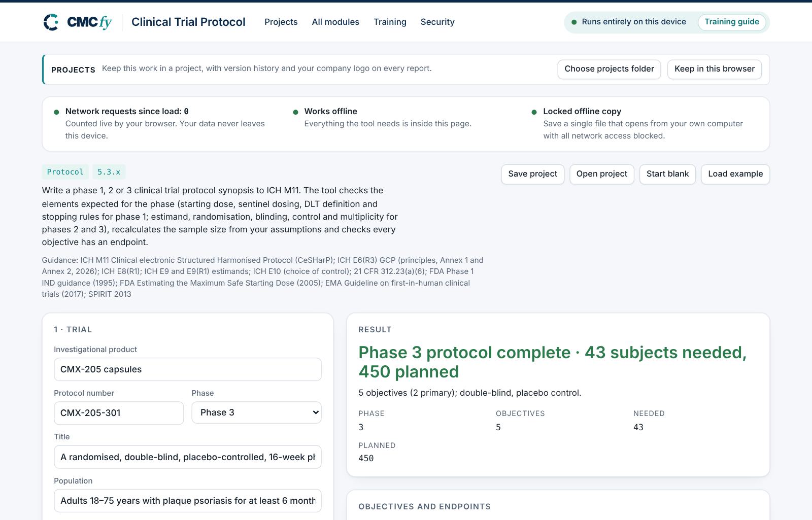Click the 'Clinical Trial Protocol' title
Screen dimensions: 812x520
coord(188,22)
